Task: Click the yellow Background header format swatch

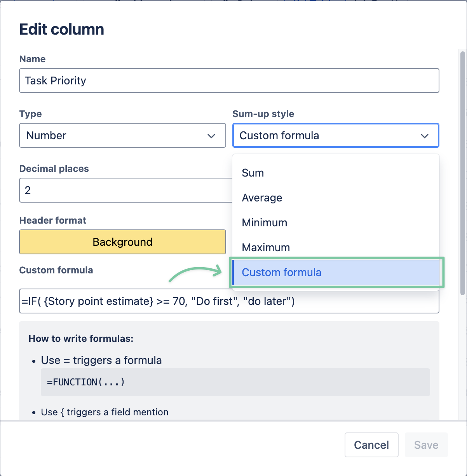Action: (x=122, y=242)
